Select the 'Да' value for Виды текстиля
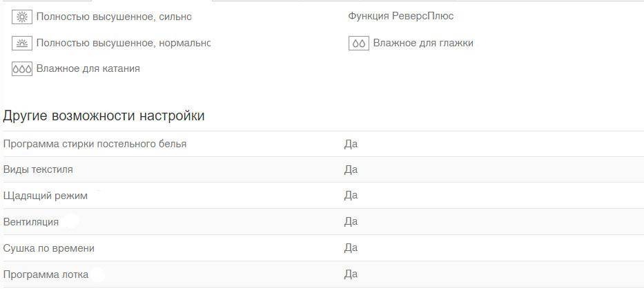The image size is (644, 289). 351,169
